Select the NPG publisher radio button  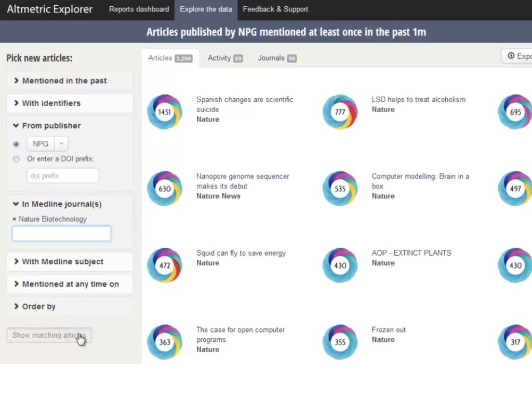coord(16,144)
